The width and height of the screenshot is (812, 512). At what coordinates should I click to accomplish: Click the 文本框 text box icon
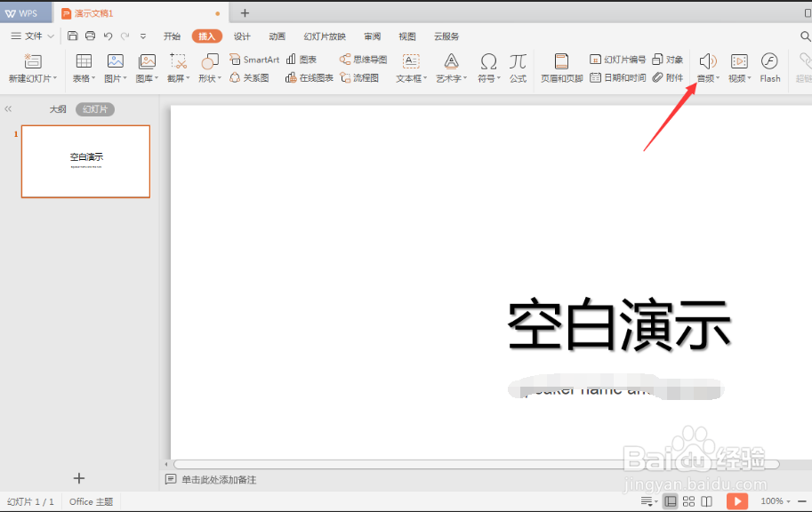click(x=411, y=61)
